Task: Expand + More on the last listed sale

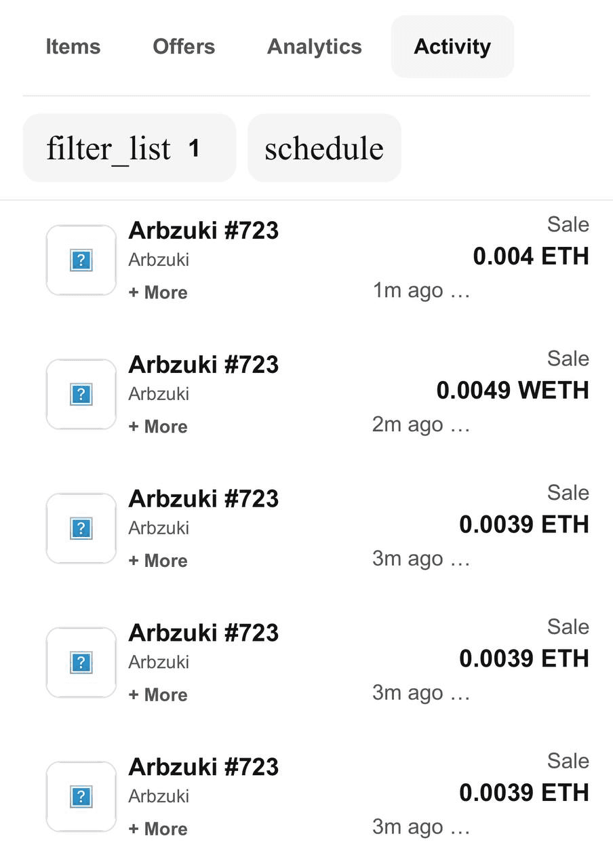Action: pyautogui.click(x=158, y=829)
